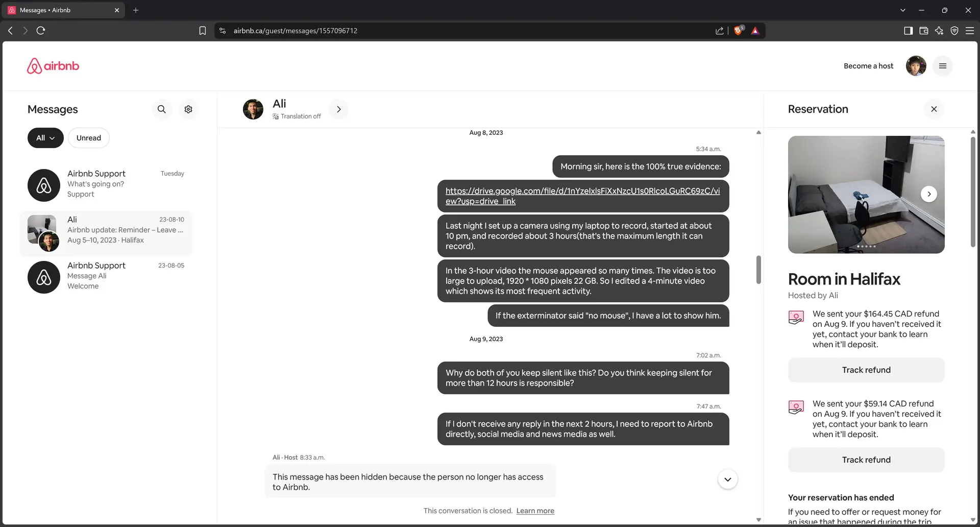Show next room photo arrow
Image resolution: width=980 pixels, height=527 pixels.
(x=928, y=194)
